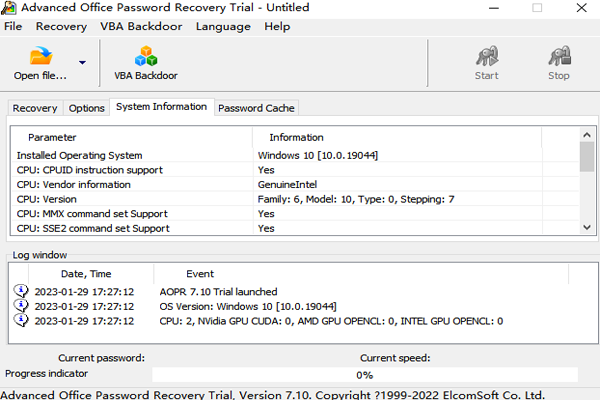
Task: Click the Parameter column header
Action: coord(131,137)
